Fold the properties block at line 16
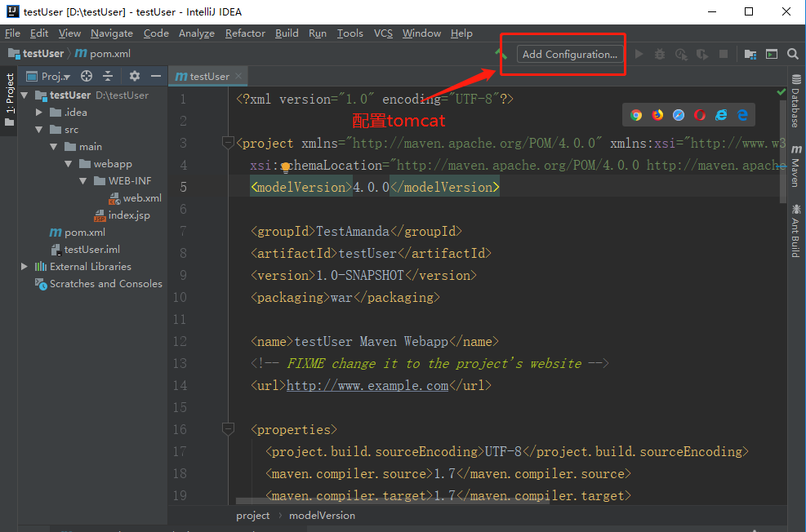This screenshot has height=532, width=806. pyautogui.click(x=228, y=428)
